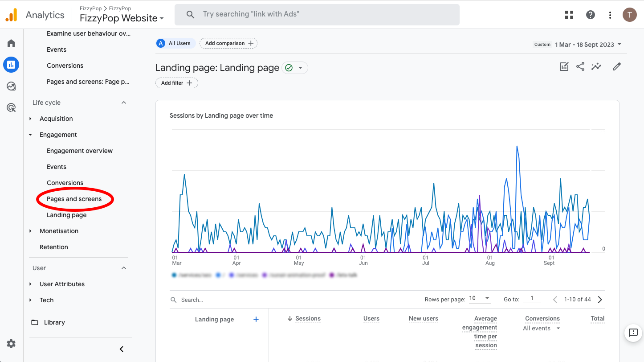This screenshot has width=644, height=362.
Task: Open the Insights sparkle icon
Action: [596, 67]
